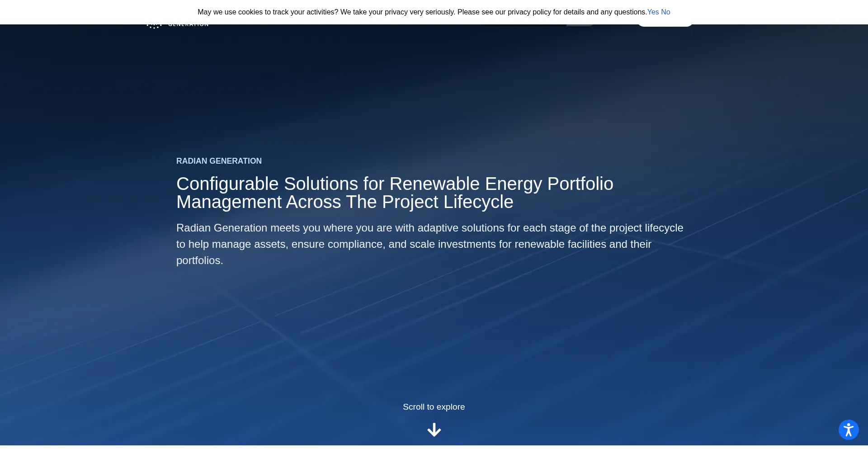Click the RADIAN GENERATION eyebrow label
Viewport: 868px width, 449px height.
pyautogui.click(x=219, y=161)
